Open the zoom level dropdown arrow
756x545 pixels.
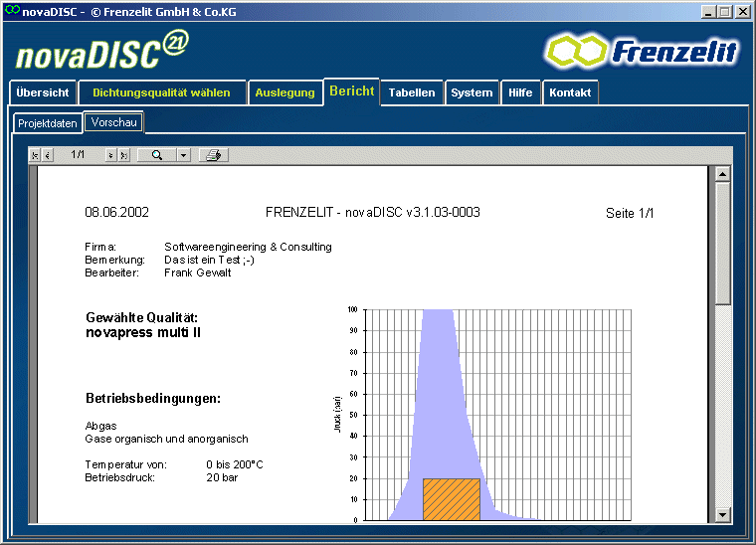pyautogui.click(x=183, y=155)
